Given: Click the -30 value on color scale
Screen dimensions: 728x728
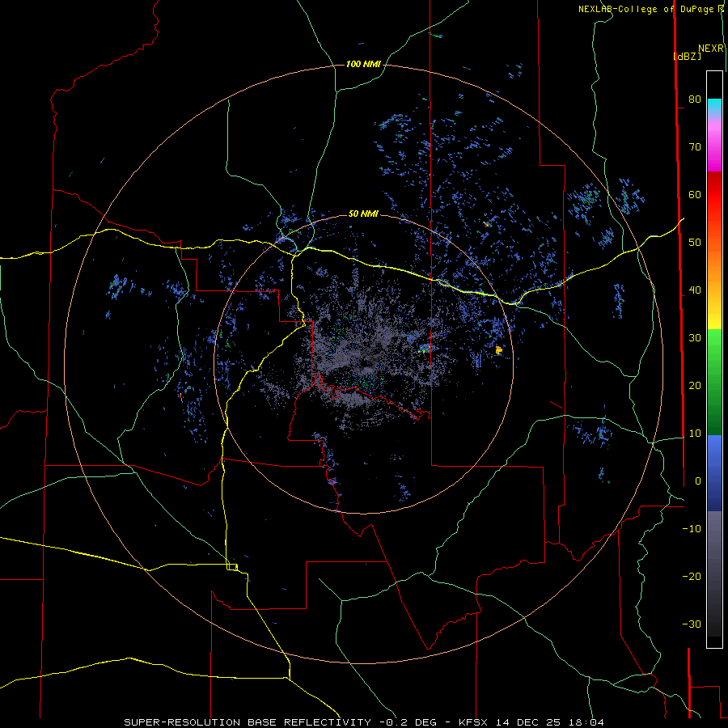Looking at the screenshot, I should (x=692, y=624).
